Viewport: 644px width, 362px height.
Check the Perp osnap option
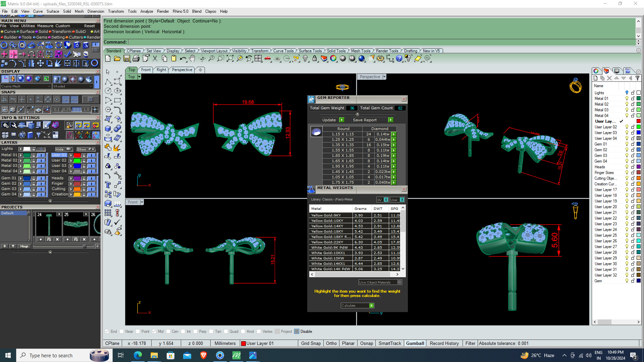click(x=196, y=331)
